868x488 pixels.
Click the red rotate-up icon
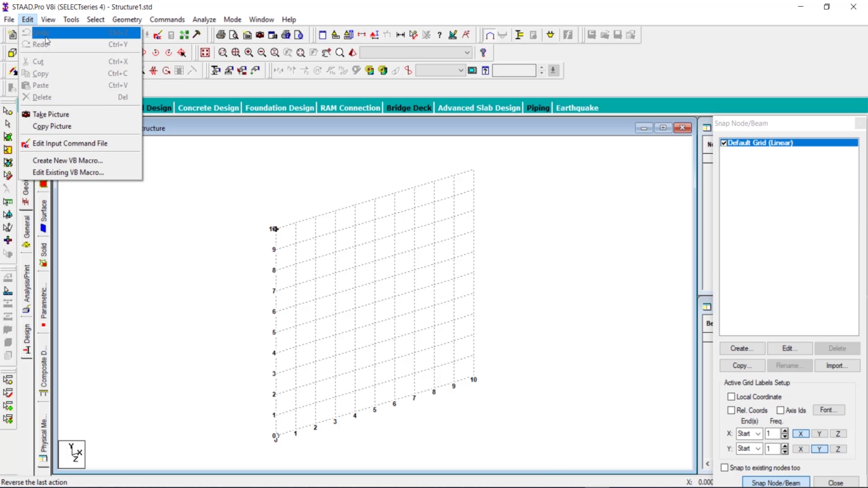point(156,52)
